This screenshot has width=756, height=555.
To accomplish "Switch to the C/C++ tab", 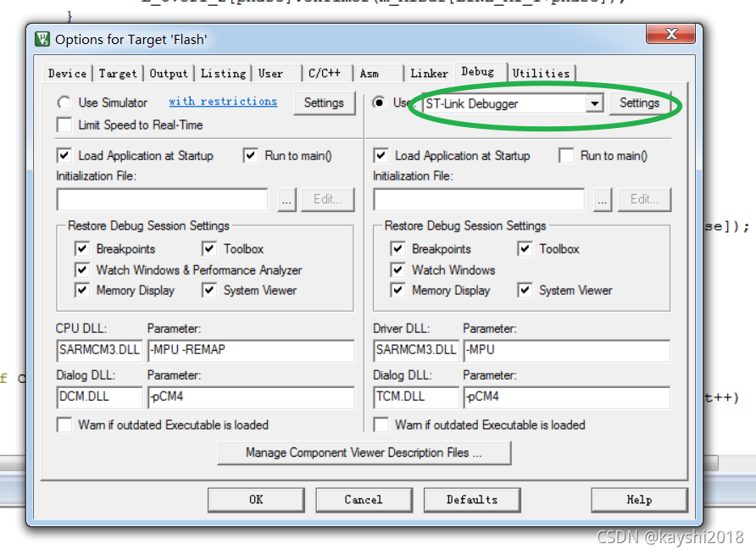I will coord(325,73).
